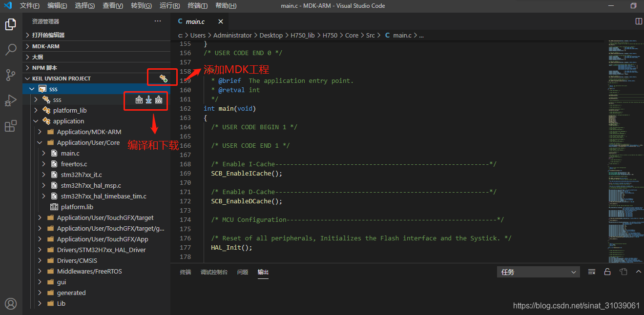Click the add MDK project icon
The height and width of the screenshot is (315, 644).
pos(164,78)
